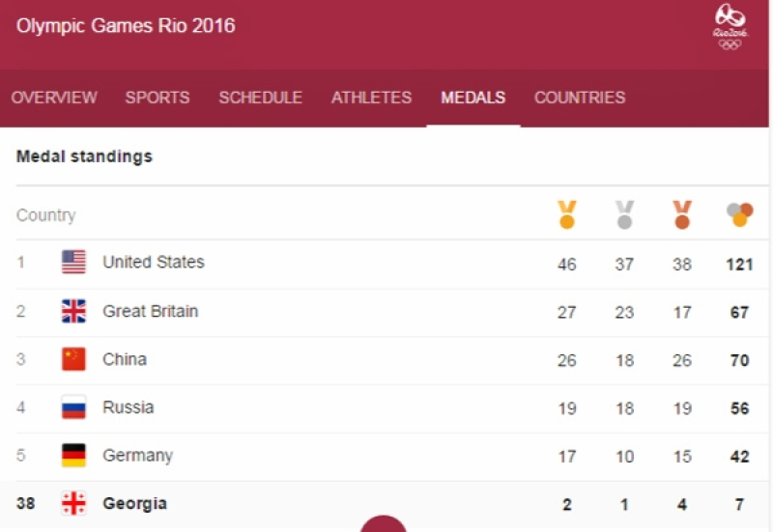Click the total medals column icon

pos(739,214)
